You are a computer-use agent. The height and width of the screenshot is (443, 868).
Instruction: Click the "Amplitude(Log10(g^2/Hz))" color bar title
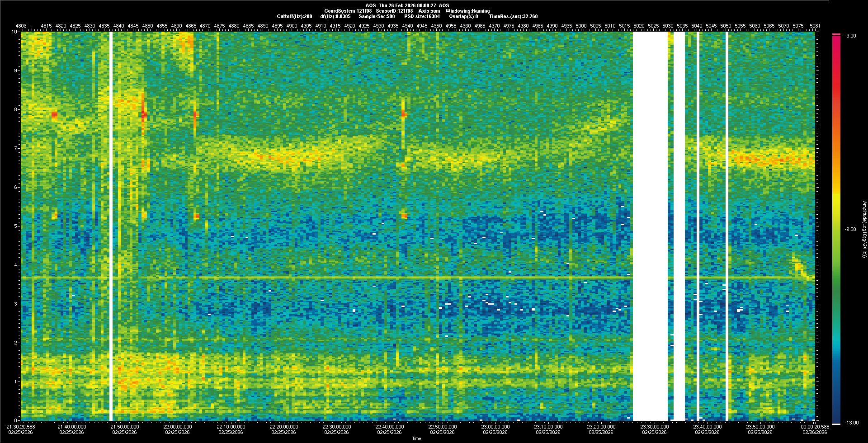point(864,229)
